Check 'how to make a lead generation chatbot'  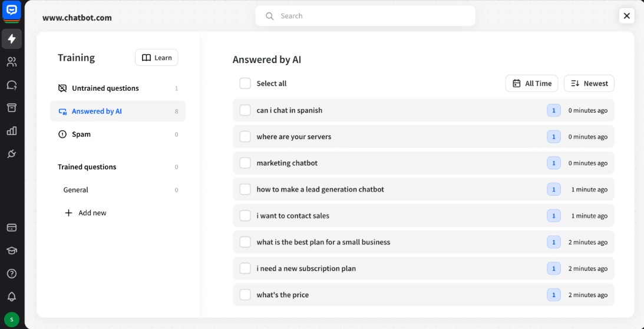coord(245,189)
